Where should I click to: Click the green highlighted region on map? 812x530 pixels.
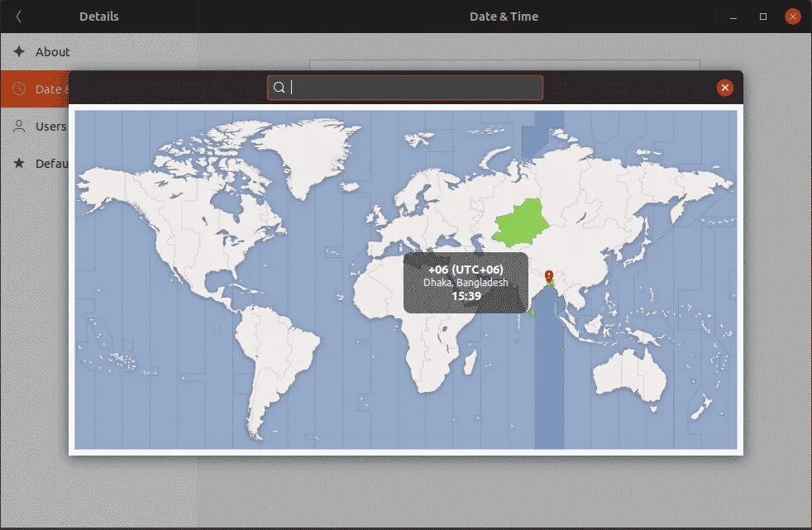point(520,222)
